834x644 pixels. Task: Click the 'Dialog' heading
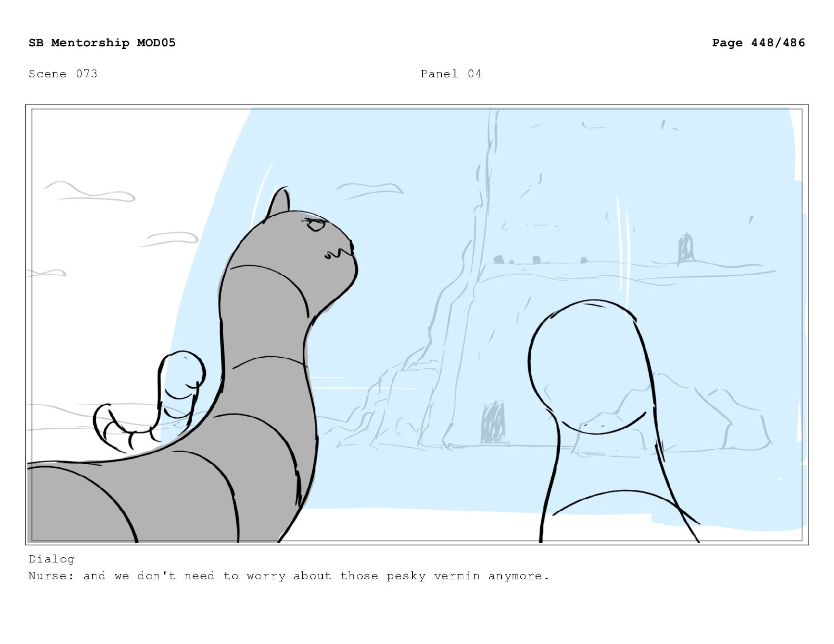click(52, 559)
